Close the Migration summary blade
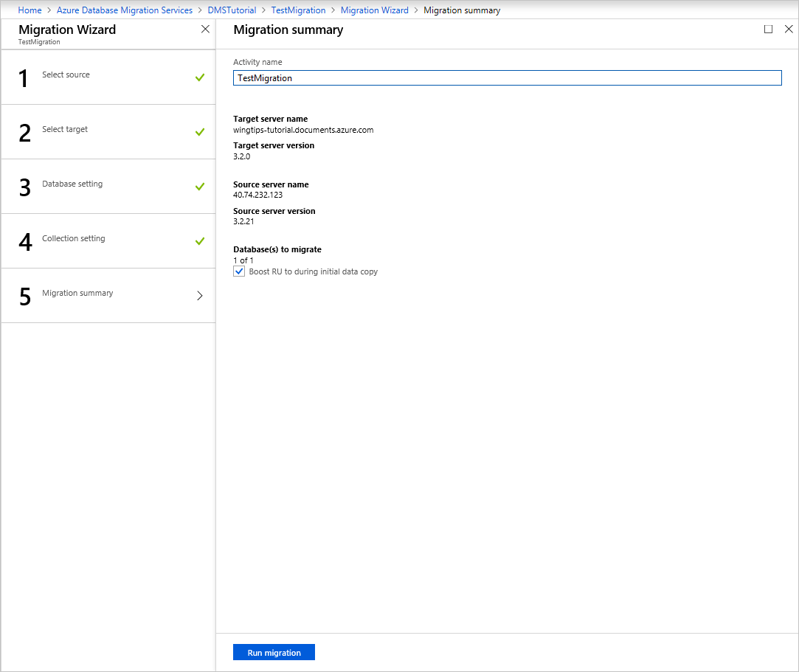The image size is (799, 672). (789, 29)
